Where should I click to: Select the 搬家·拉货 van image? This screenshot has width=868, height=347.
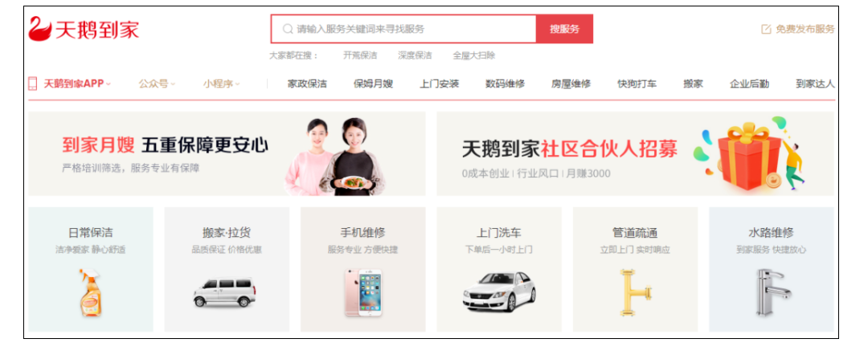click(225, 292)
